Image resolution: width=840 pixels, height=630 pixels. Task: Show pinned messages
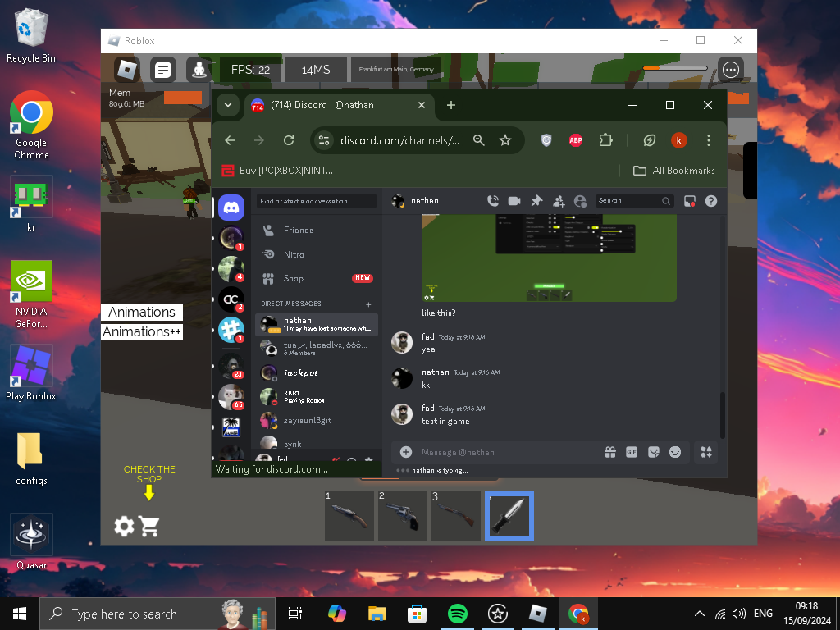(536, 201)
